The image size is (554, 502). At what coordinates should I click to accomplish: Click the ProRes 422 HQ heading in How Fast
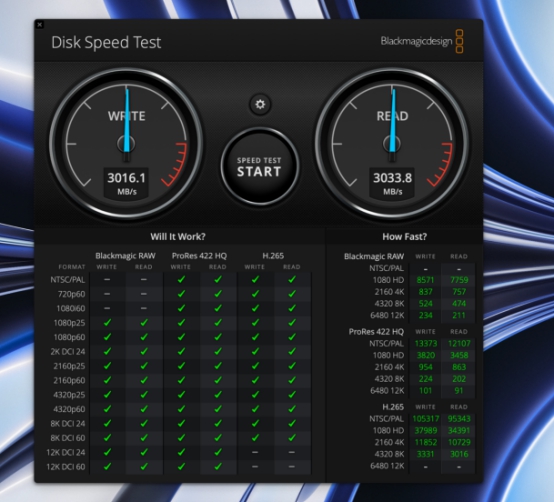coord(376,332)
